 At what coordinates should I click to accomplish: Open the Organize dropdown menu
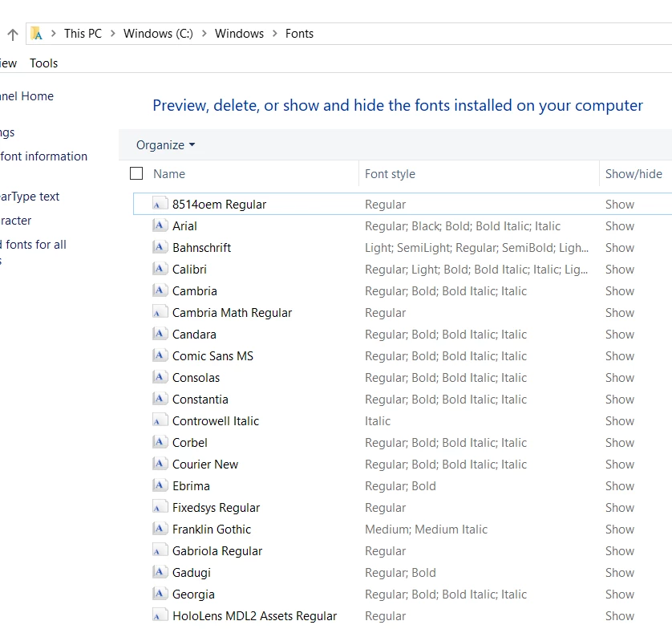(165, 145)
